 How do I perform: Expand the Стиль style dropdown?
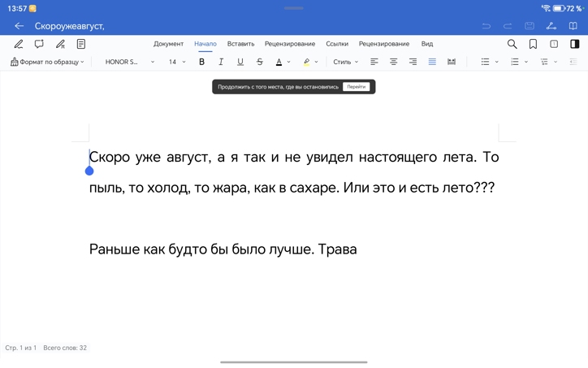[345, 62]
